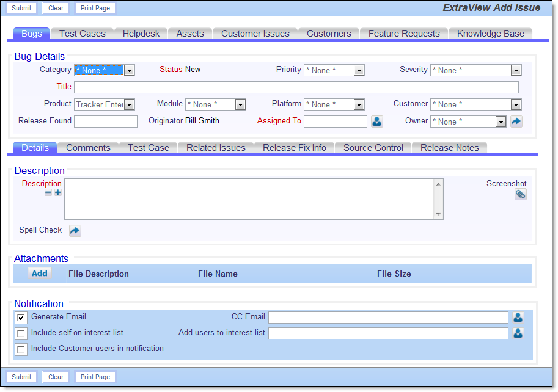The width and height of the screenshot is (558, 392).
Task: Open the Severity dropdown
Action: click(475, 70)
